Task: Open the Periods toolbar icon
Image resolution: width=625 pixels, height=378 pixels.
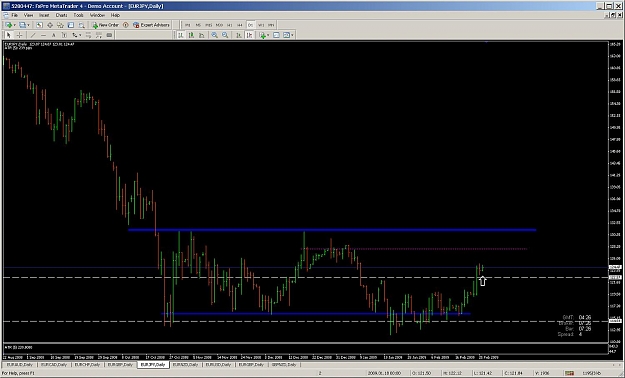Action: coord(276,35)
